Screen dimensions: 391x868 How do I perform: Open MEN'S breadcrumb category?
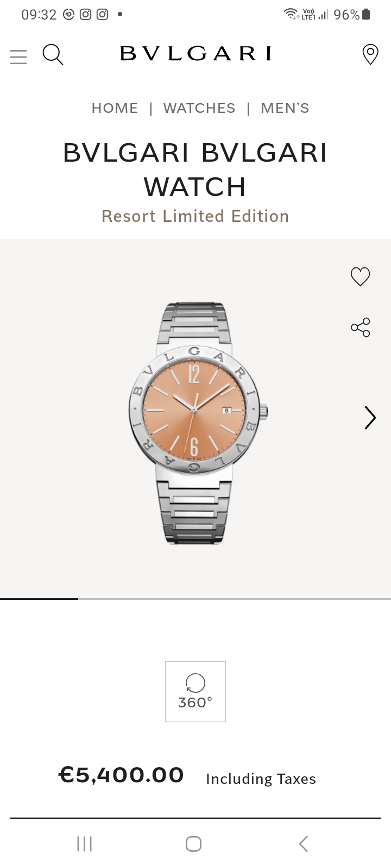pos(285,108)
